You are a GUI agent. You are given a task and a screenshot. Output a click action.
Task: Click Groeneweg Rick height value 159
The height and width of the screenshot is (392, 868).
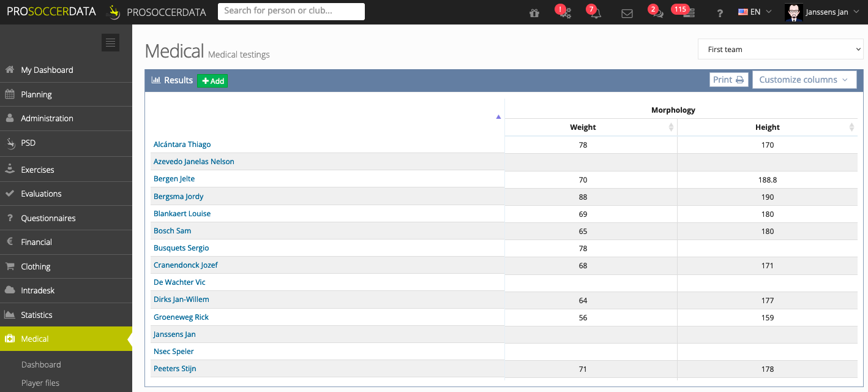[768, 318]
